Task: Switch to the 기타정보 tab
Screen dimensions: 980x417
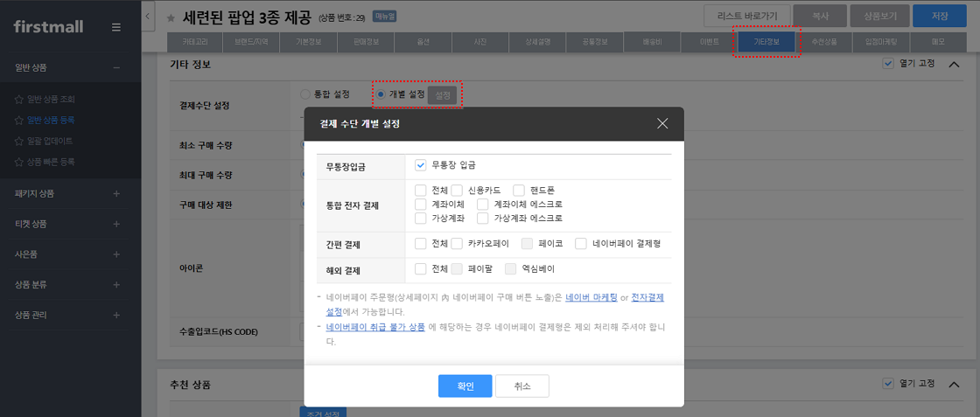Action: pyautogui.click(x=766, y=43)
